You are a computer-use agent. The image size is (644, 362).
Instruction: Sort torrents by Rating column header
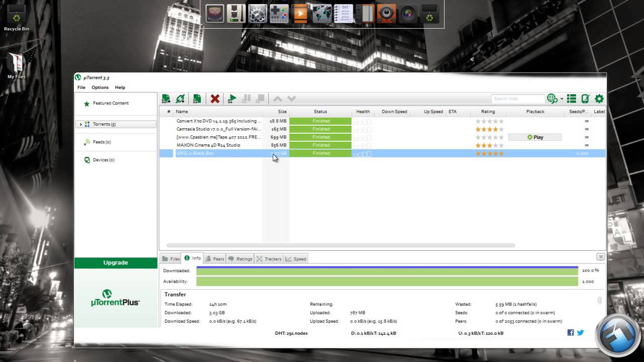point(488,112)
